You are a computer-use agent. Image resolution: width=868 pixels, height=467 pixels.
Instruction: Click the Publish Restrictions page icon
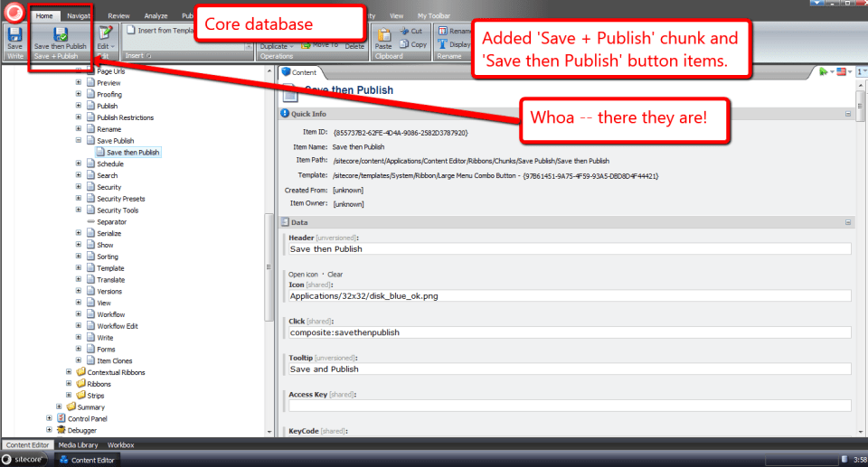(90, 117)
